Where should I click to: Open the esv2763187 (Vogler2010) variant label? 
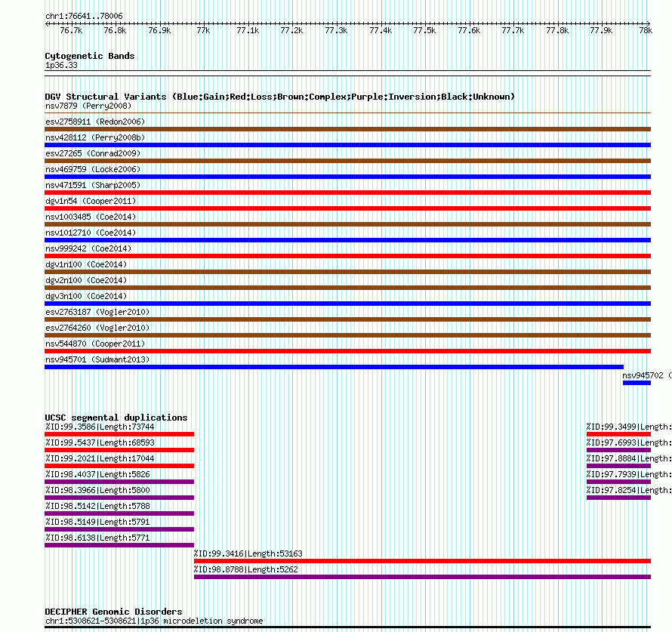coord(97,312)
